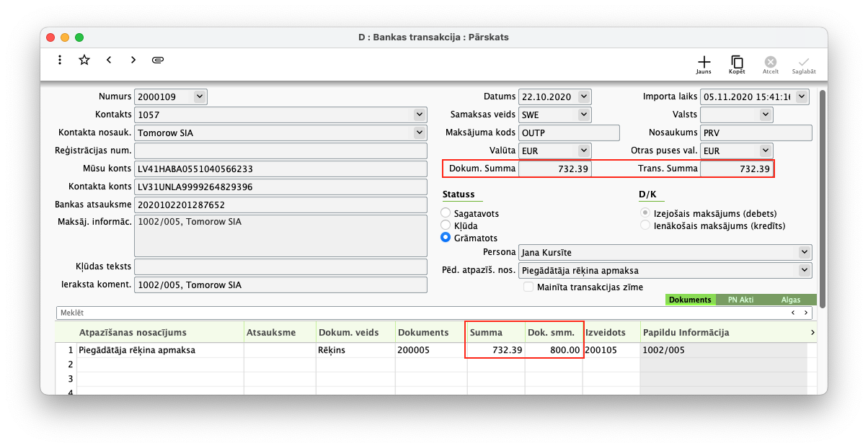Switch to the PN Akti tab
The image size is (868, 448).
[740, 300]
